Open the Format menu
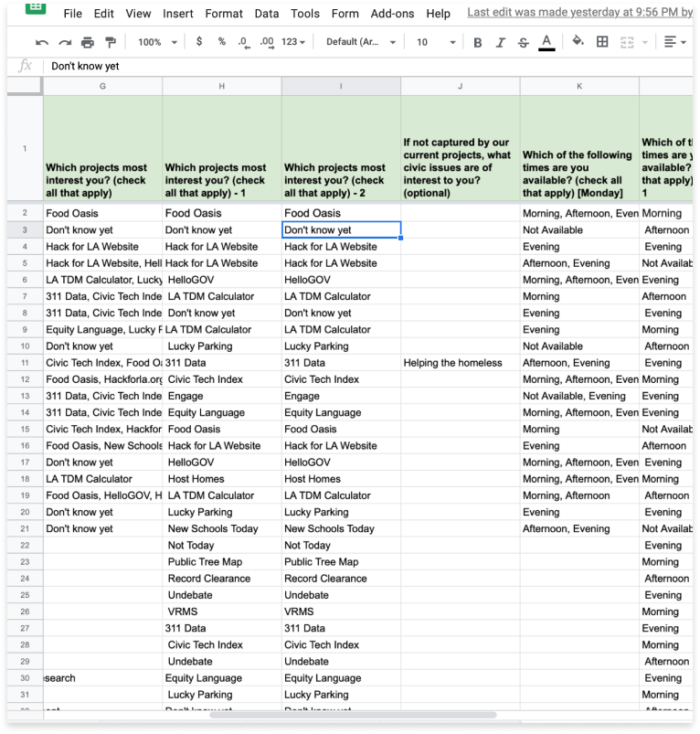The width and height of the screenshot is (700, 734). coord(222,14)
